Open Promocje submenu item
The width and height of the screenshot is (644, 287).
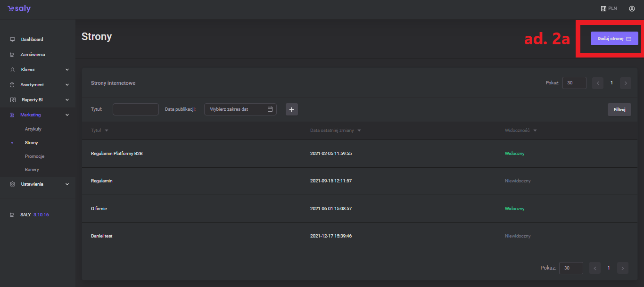(34, 156)
